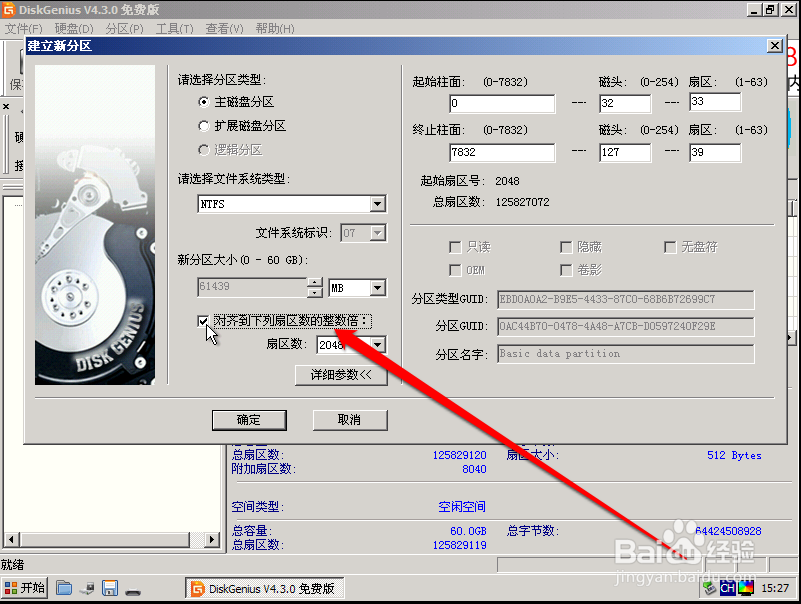Open the MB size unit dropdown
Viewport: 801px width, 604px height.
click(x=379, y=287)
